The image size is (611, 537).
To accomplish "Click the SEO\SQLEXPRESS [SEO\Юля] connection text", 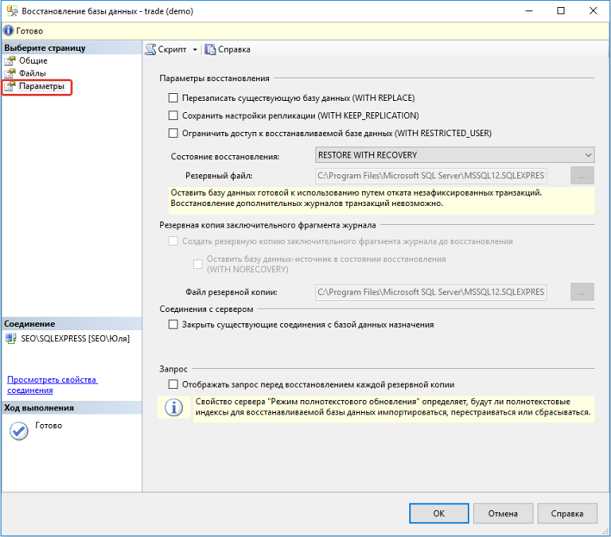I will click(75, 339).
